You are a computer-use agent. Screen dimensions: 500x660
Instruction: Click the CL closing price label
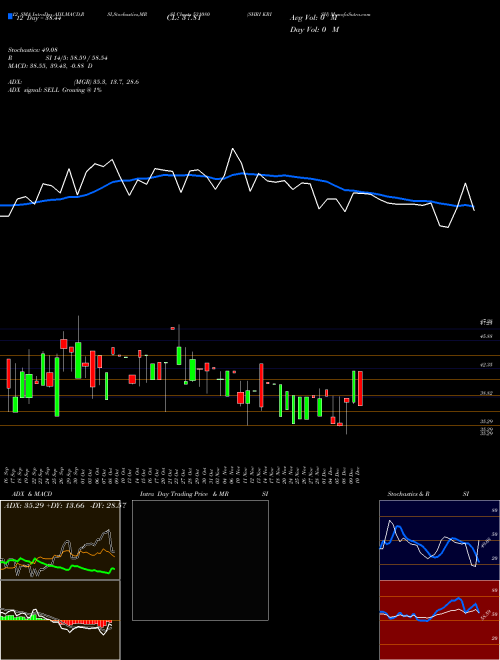click(184, 18)
